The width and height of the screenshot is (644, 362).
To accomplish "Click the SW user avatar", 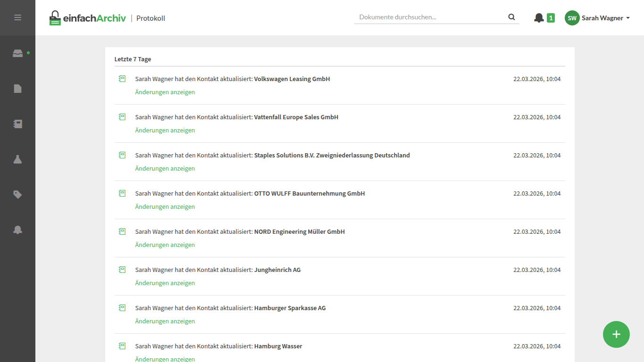I will 572,18.
